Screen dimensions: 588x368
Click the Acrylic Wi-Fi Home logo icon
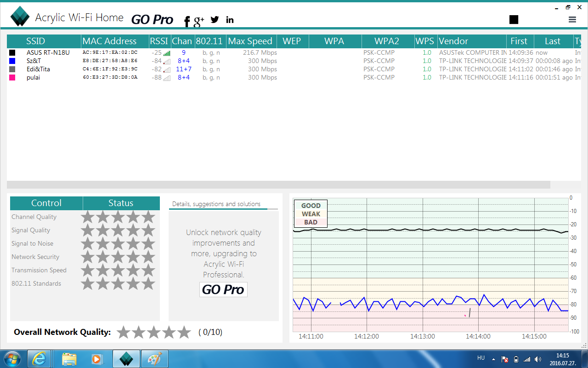pyautogui.click(x=20, y=17)
